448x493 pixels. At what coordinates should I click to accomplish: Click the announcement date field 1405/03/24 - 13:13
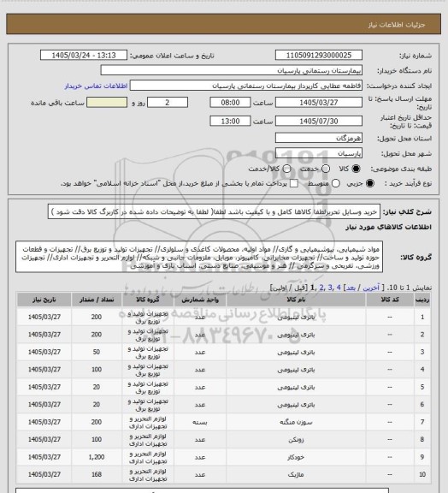click(x=84, y=55)
